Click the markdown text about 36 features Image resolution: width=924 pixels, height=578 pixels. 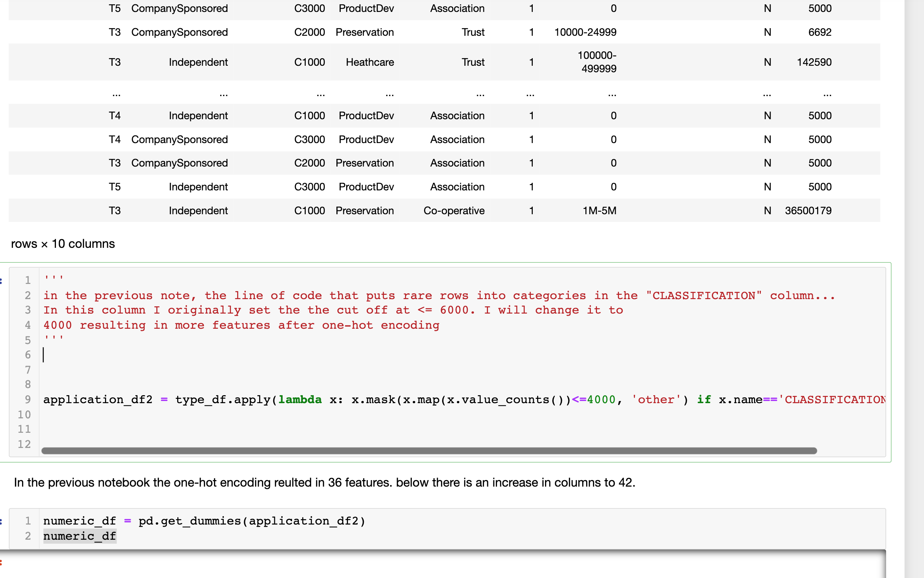tap(324, 482)
